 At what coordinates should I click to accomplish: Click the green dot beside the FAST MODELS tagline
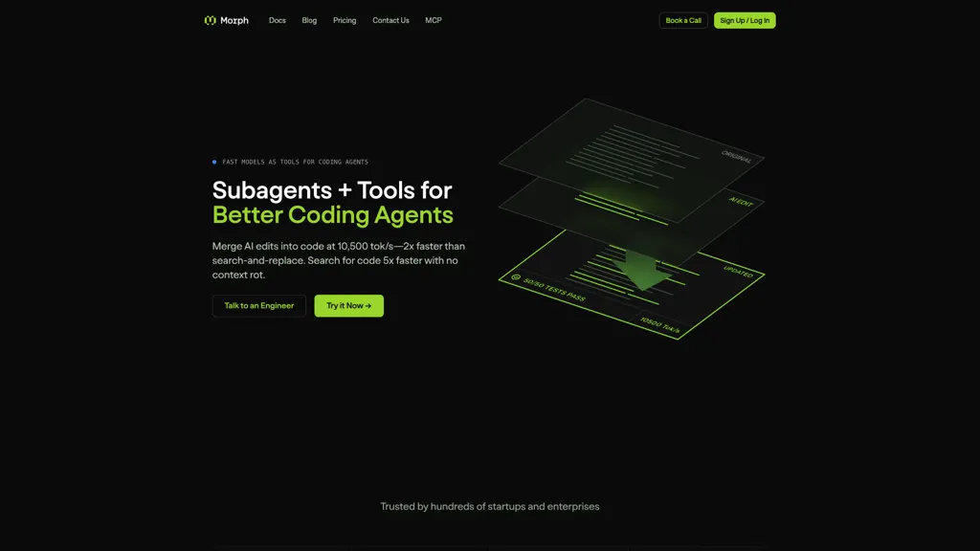point(213,162)
